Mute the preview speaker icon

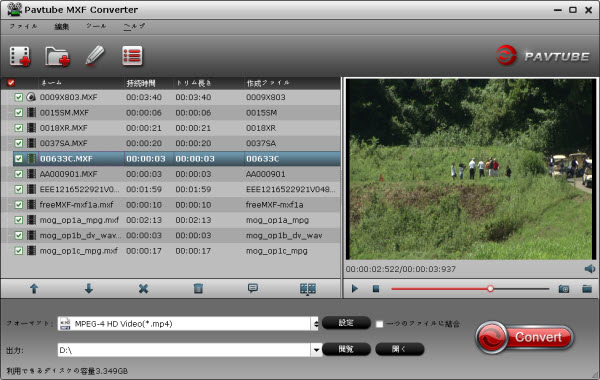click(590, 269)
